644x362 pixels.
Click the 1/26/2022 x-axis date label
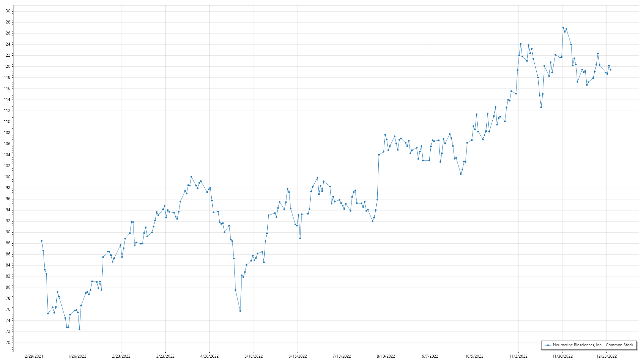[x=77, y=356]
